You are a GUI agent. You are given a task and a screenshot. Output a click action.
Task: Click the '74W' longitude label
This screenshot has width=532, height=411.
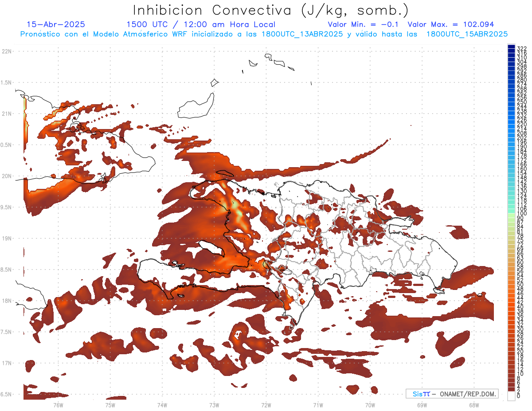point(162,404)
